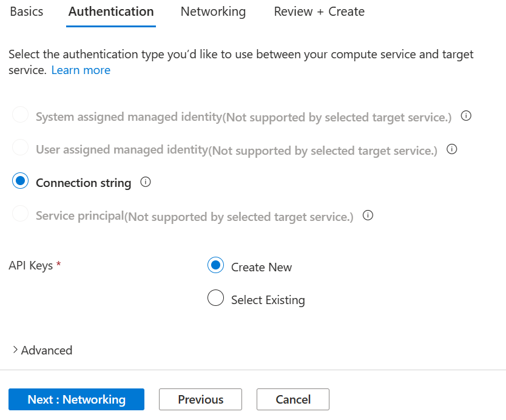The width and height of the screenshot is (506, 420).
Task: Open info tooltip for System assigned managed identity
Action: tap(466, 115)
